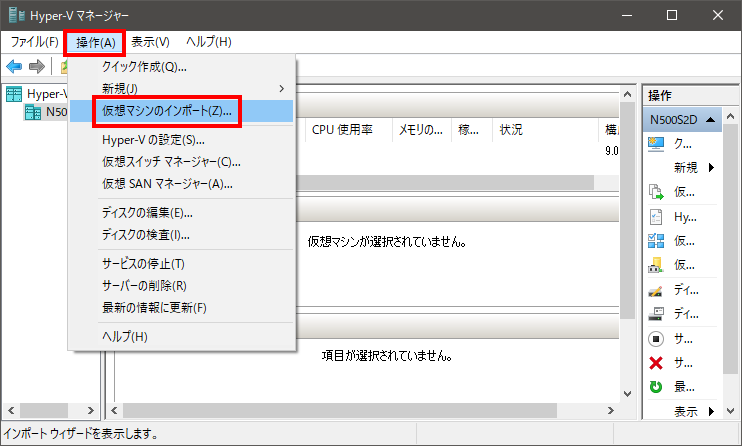Click Actions pane scrollbar down arrow

731,411
